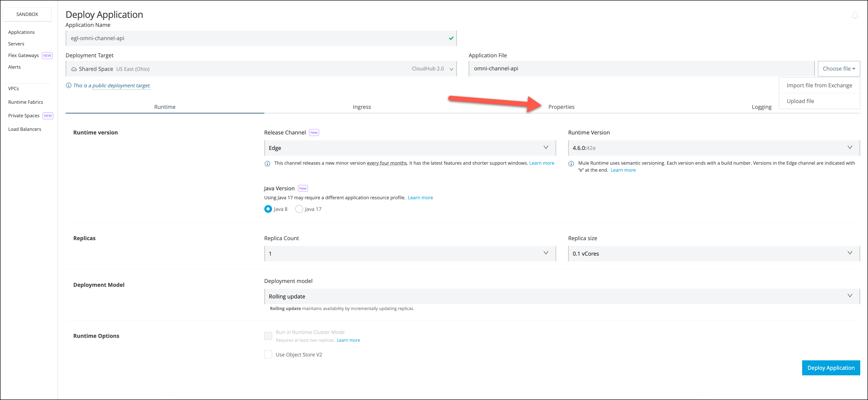Switch to the Properties tab
Viewport: 868px width, 400px height.
[561, 107]
